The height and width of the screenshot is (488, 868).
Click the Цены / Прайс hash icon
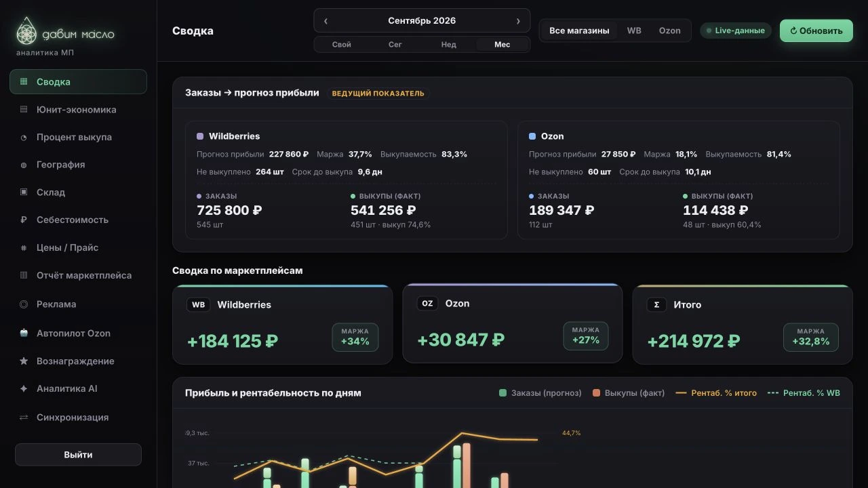(x=24, y=248)
